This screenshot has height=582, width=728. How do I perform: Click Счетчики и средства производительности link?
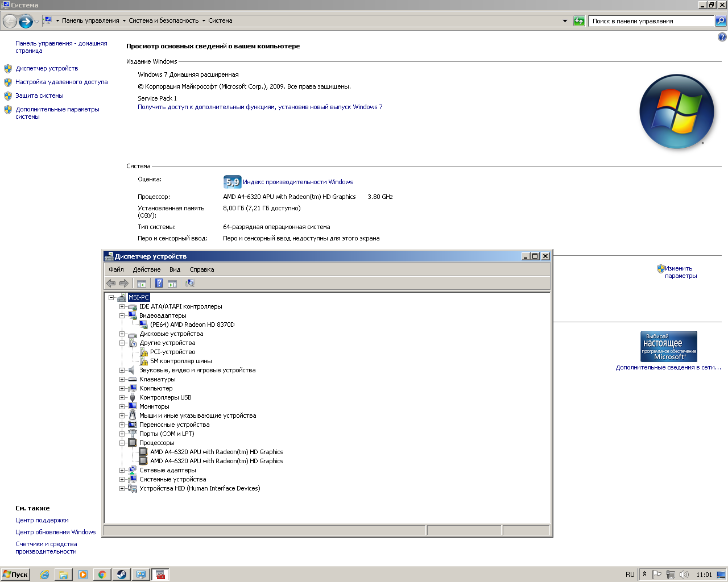click(x=46, y=548)
